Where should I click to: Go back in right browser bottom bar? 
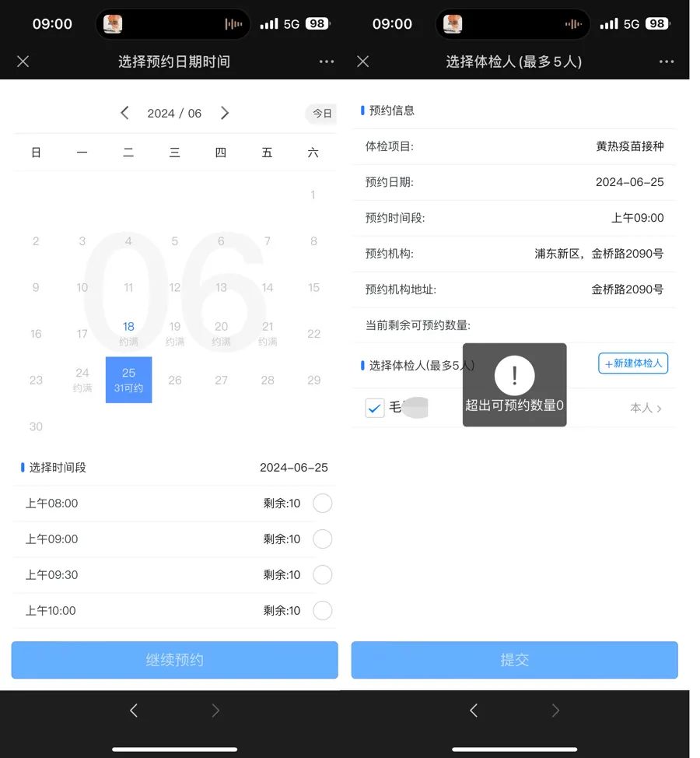(x=474, y=711)
